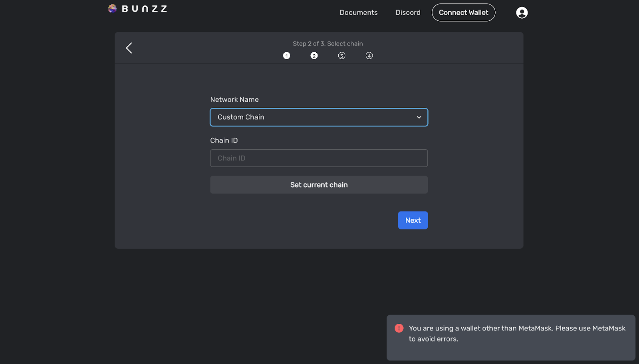Click the Set current chain button
The width and height of the screenshot is (639, 364).
pyautogui.click(x=319, y=184)
